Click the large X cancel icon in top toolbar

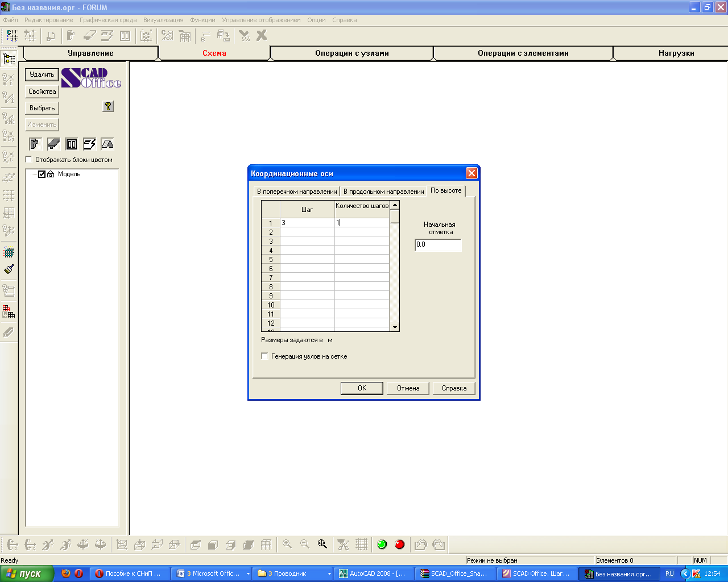coord(262,35)
